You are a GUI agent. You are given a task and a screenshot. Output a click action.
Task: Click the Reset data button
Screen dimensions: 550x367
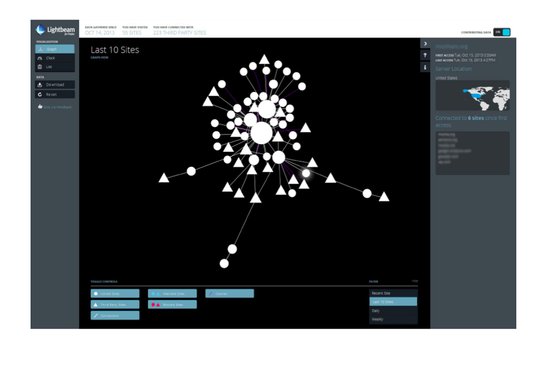coord(55,94)
